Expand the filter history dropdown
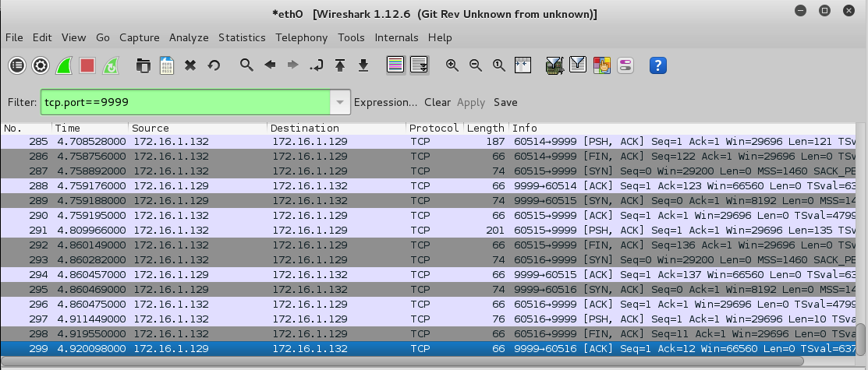 pyautogui.click(x=341, y=102)
